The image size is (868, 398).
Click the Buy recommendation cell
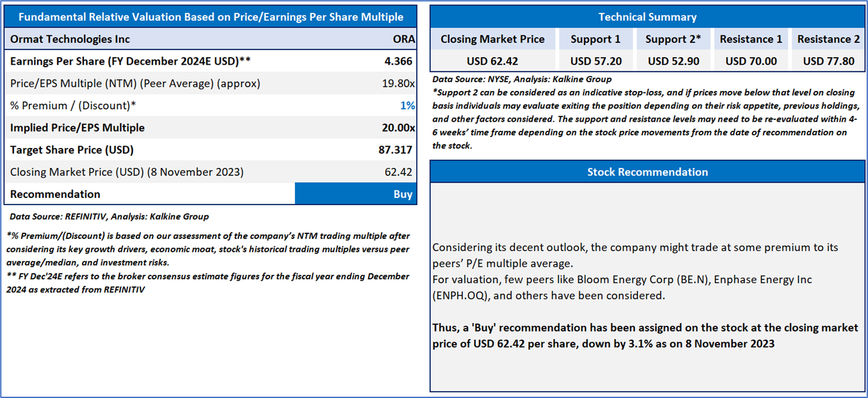(356, 194)
